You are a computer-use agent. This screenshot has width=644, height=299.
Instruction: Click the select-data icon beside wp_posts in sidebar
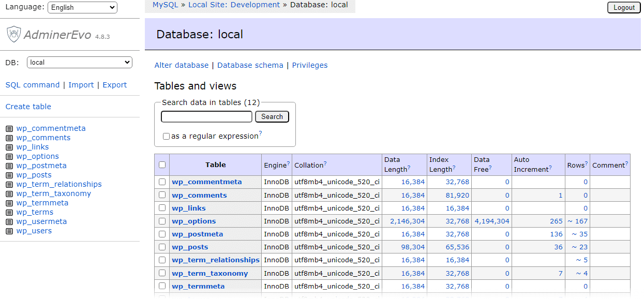coord(9,175)
